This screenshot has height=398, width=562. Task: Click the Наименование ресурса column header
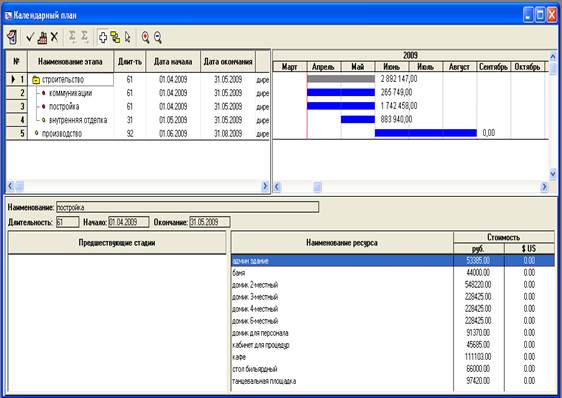pos(342,243)
